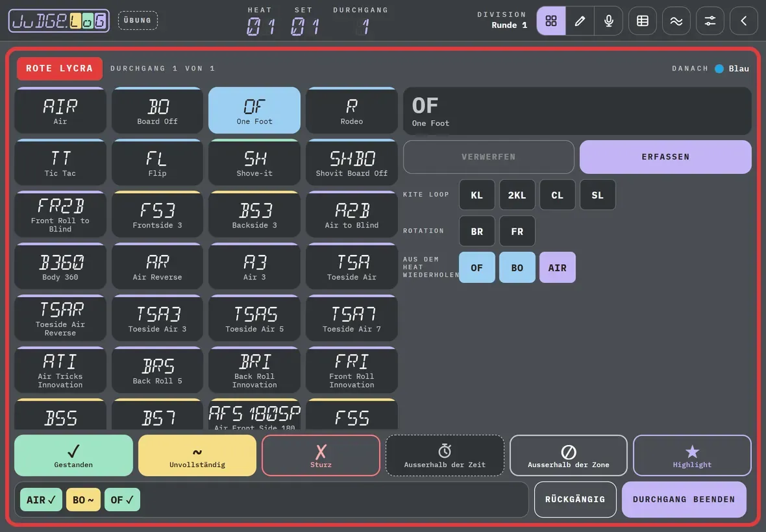Toggle the SL kite loop modifier
This screenshot has height=532, width=766.
tap(597, 195)
